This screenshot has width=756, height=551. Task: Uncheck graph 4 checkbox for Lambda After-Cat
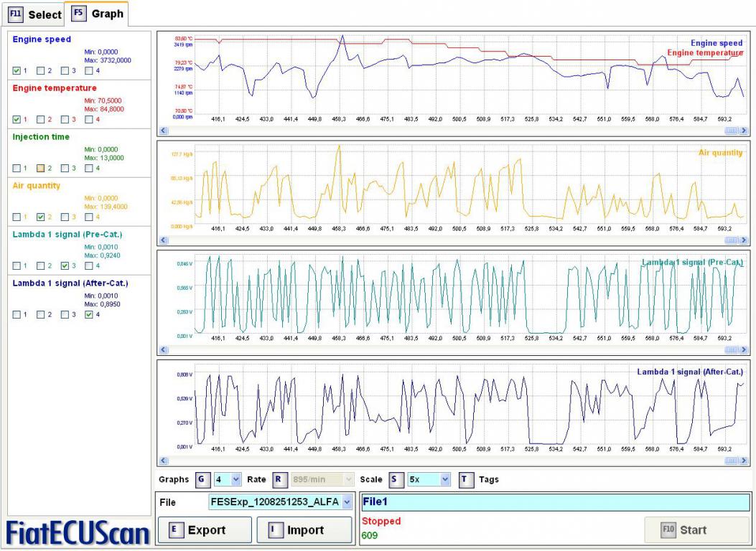tap(90, 314)
